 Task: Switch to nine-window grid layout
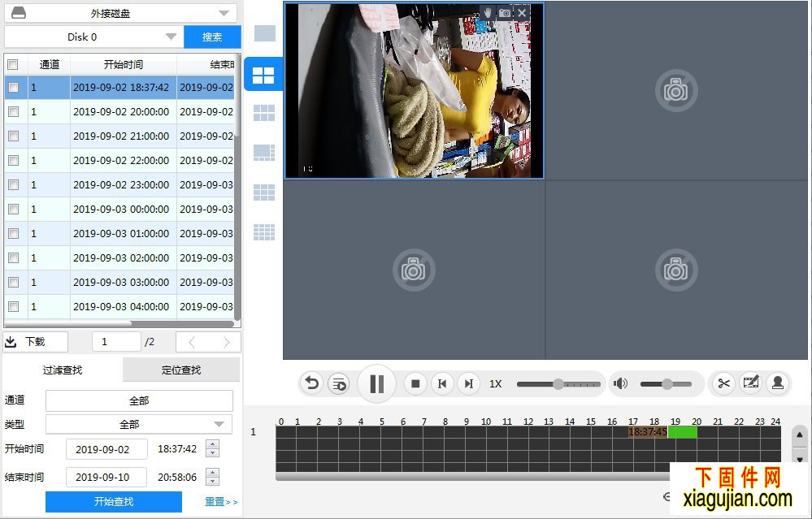[264, 192]
